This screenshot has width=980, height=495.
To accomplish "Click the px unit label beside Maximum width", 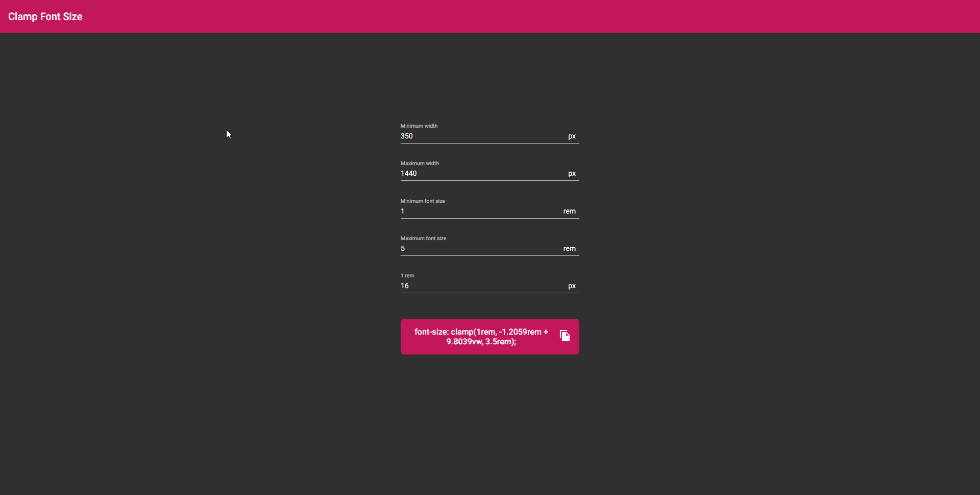I will point(571,173).
